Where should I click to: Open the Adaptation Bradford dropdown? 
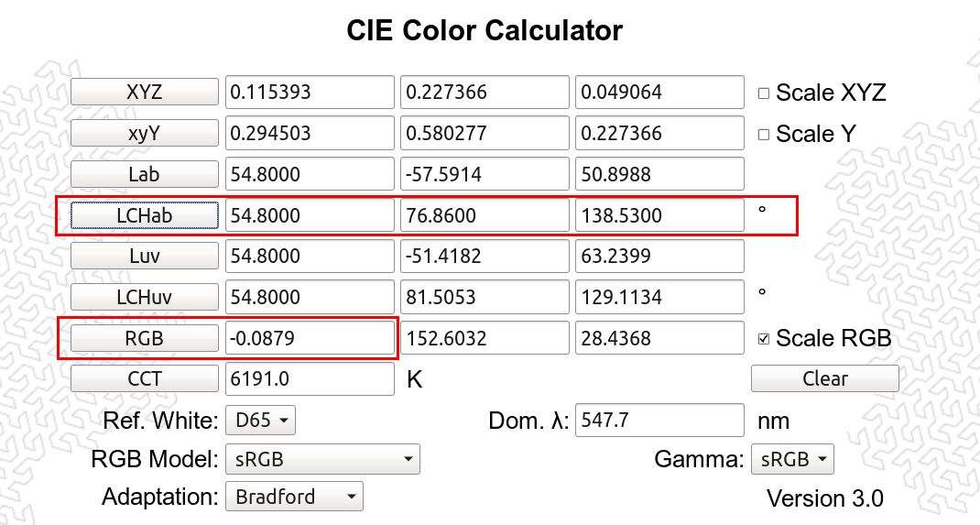pyautogui.click(x=294, y=497)
